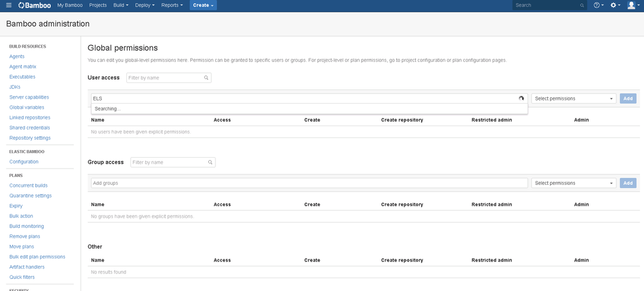This screenshot has width=644, height=291.
Task: Click the Admin column header in Other table
Action: tap(581, 260)
